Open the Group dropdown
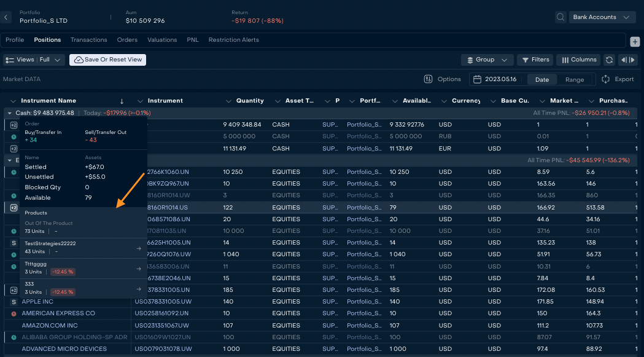 (x=487, y=60)
